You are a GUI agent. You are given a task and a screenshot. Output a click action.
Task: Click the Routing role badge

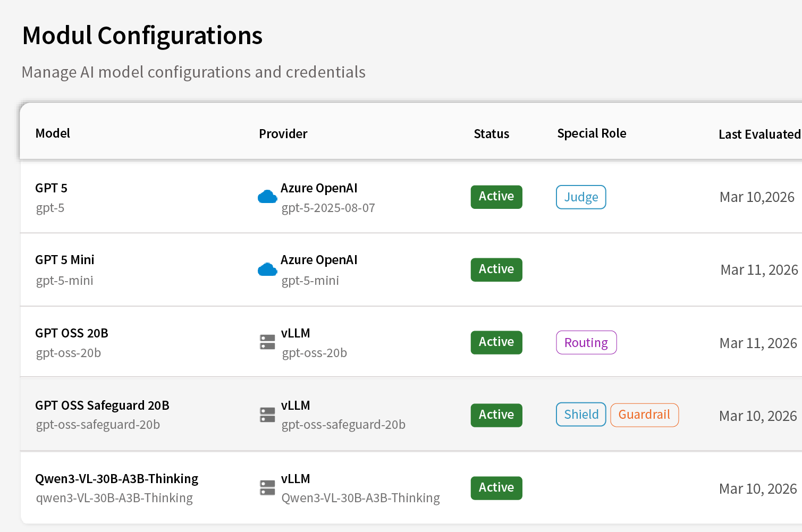click(x=586, y=343)
